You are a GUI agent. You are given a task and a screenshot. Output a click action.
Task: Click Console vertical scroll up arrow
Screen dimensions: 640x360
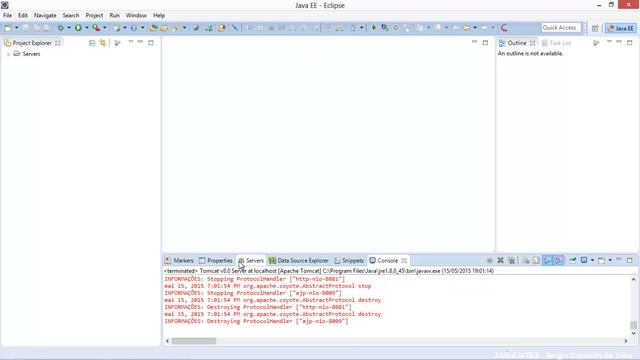pyautogui.click(x=633, y=280)
